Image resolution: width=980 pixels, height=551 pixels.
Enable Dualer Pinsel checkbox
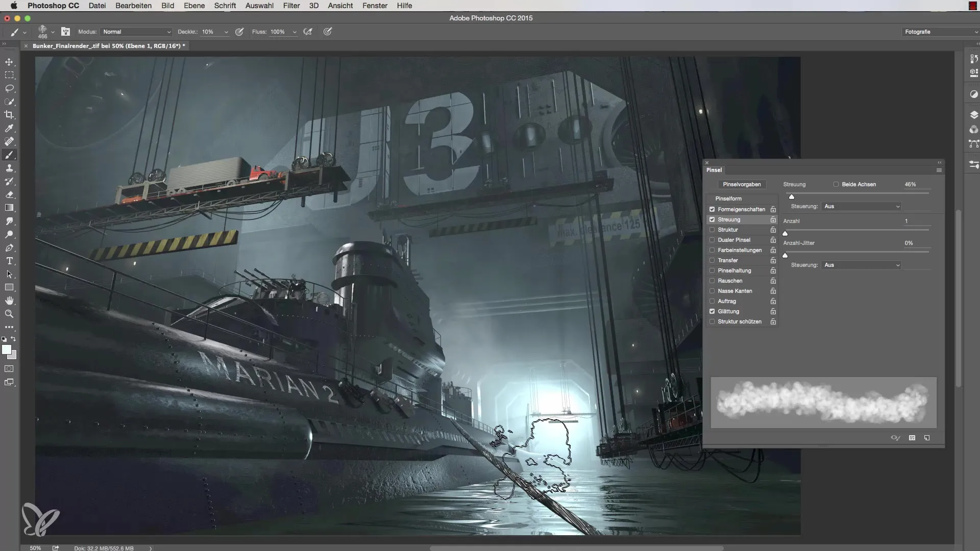tap(712, 240)
